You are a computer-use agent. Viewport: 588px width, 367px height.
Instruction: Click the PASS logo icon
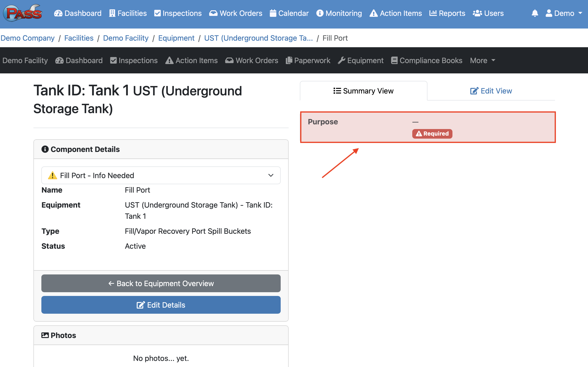[x=23, y=13]
